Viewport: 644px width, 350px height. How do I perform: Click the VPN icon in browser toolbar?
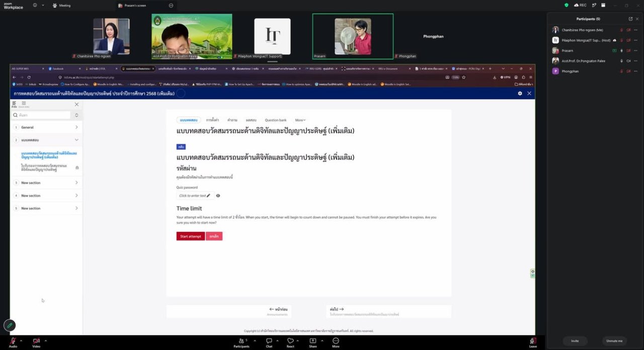[505, 77]
